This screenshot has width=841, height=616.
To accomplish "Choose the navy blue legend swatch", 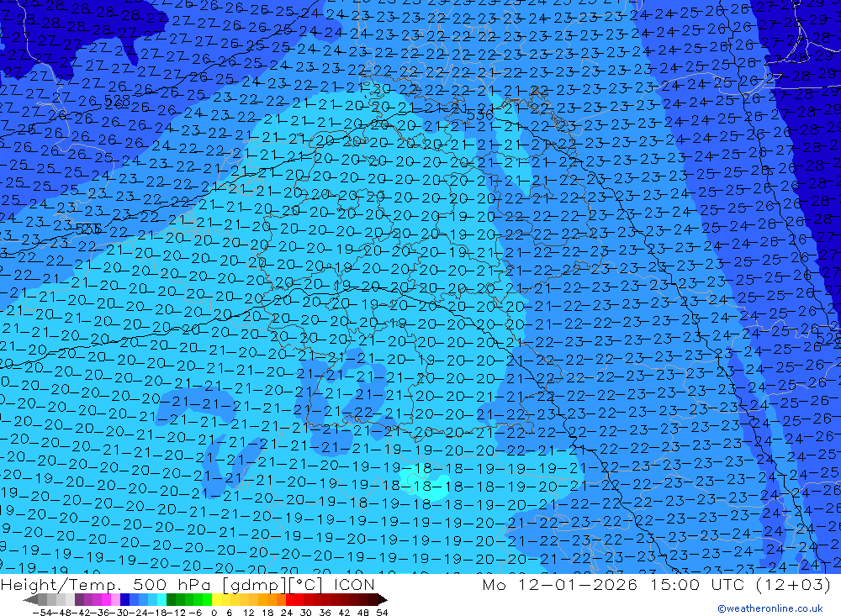I will coord(125,599).
